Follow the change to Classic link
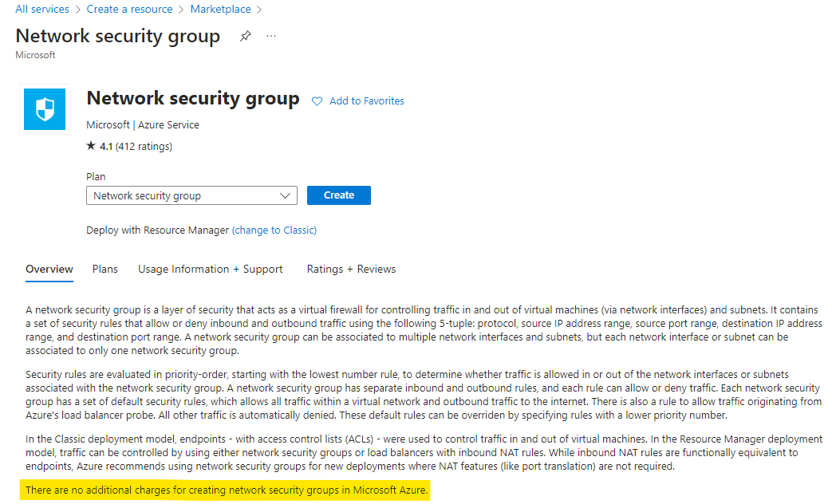 274,230
